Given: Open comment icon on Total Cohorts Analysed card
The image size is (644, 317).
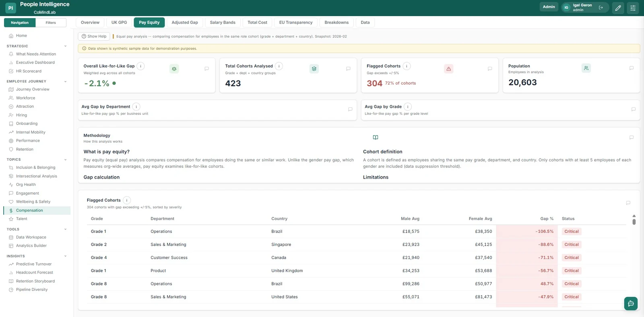Looking at the screenshot, I should [x=348, y=69].
